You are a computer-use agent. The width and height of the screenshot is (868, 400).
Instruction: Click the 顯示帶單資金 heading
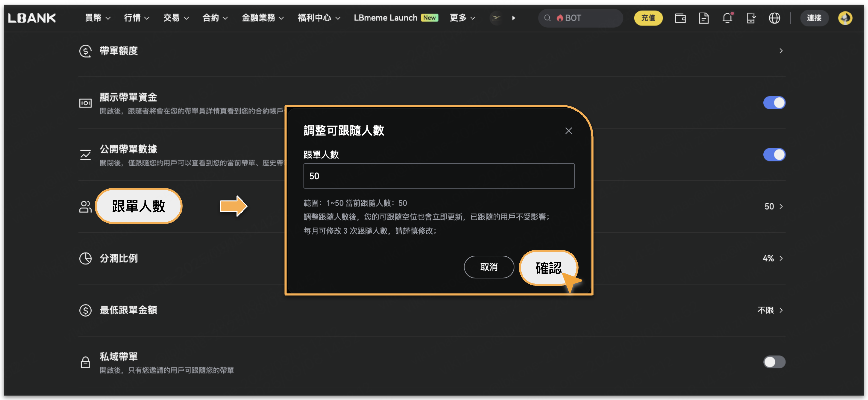[x=128, y=97]
